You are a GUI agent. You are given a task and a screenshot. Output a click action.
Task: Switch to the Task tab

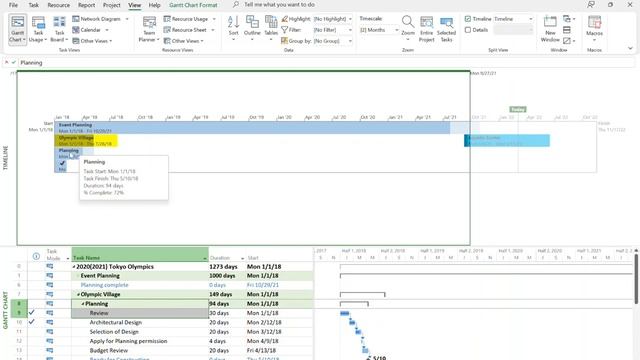pyautogui.click(x=33, y=5)
